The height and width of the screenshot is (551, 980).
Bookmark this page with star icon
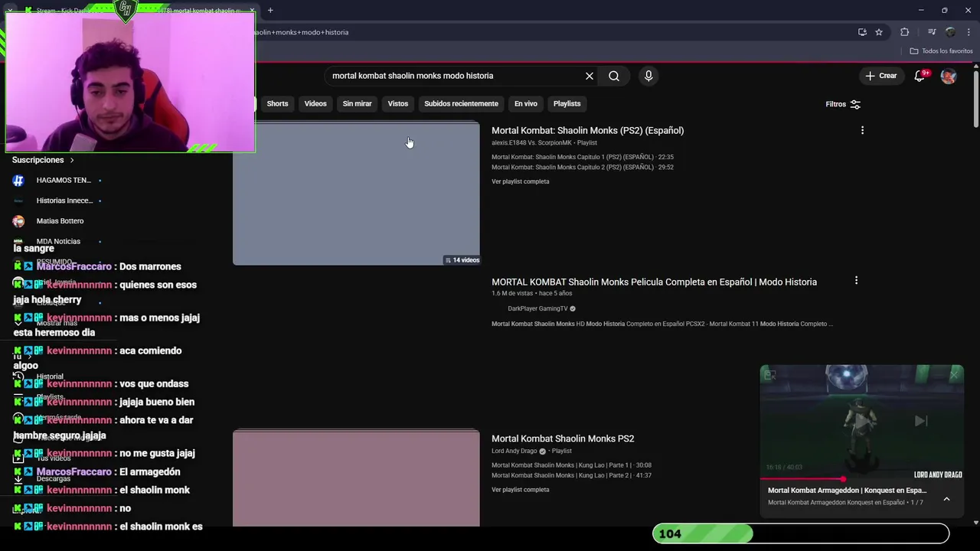click(879, 32)
